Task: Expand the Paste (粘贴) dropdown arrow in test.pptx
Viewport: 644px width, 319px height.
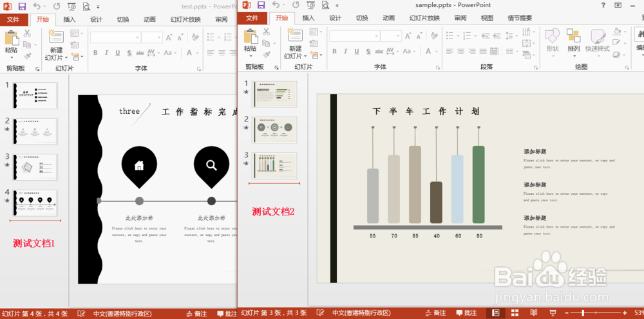Action: [x=11, y=57]
